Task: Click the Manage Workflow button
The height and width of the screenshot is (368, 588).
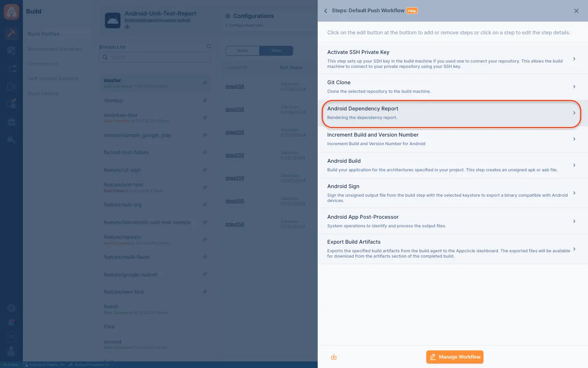Action: tap(455, 357)
